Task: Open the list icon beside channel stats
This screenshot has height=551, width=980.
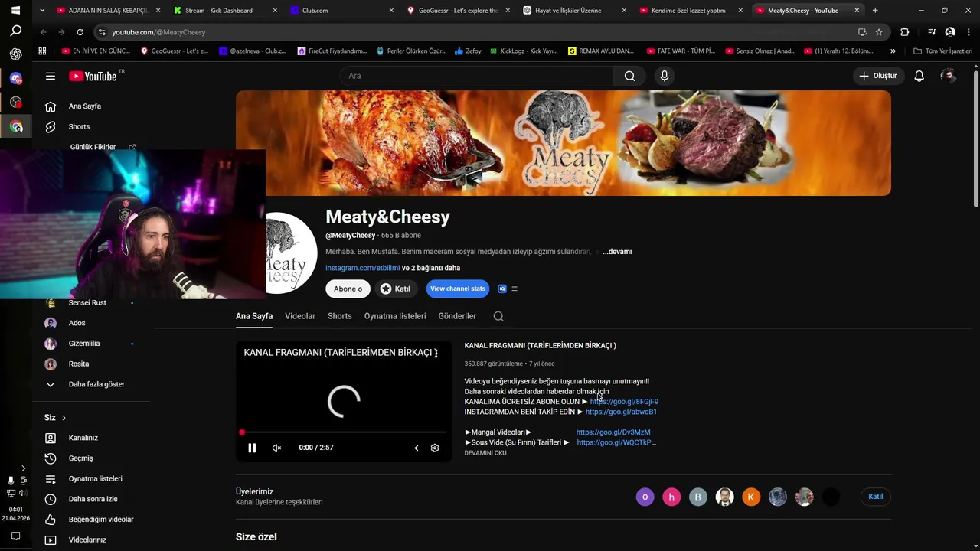Action: (x=514, y=289)
